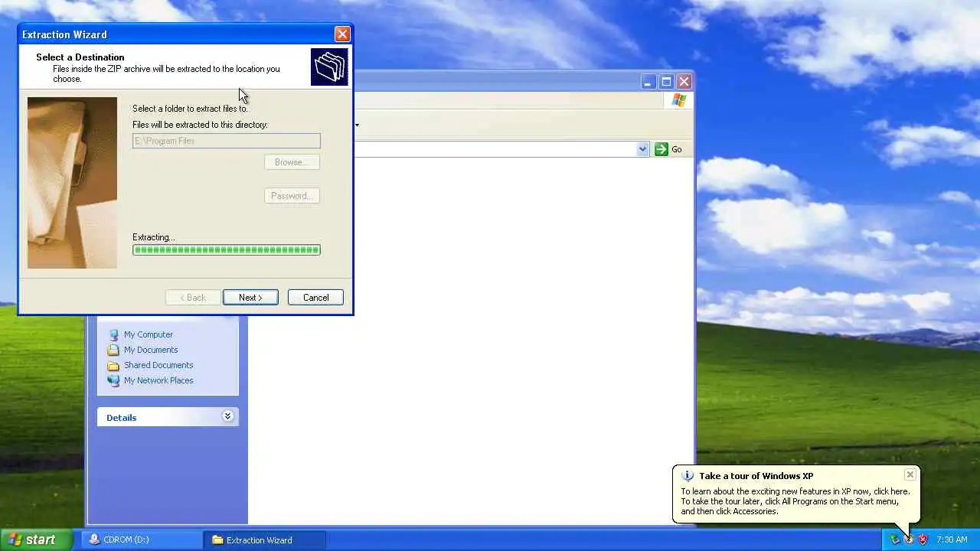The image size is (980, 551).
Task: Open the Explorer address bar dropdown
Action: [x=643, y=149]
